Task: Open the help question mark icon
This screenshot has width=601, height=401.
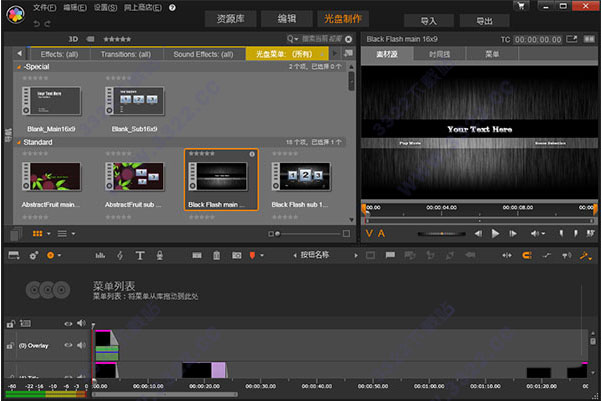Action: tap(172, 8)
